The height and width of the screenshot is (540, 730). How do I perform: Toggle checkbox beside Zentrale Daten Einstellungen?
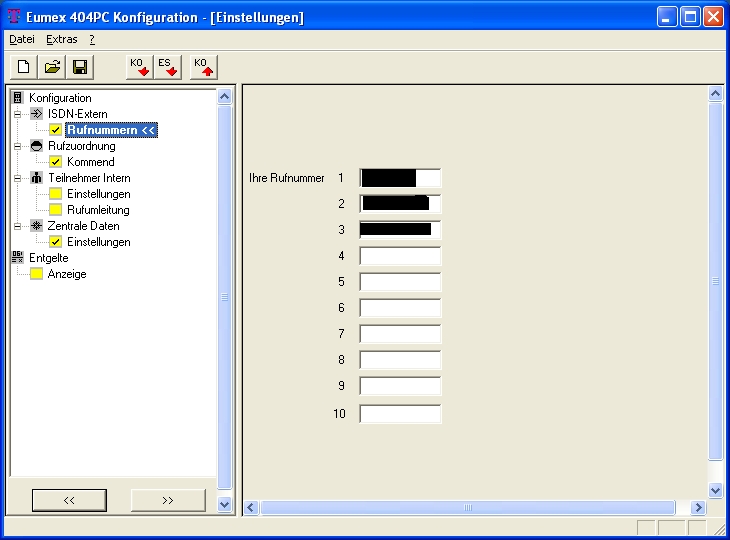coord(55,242)
